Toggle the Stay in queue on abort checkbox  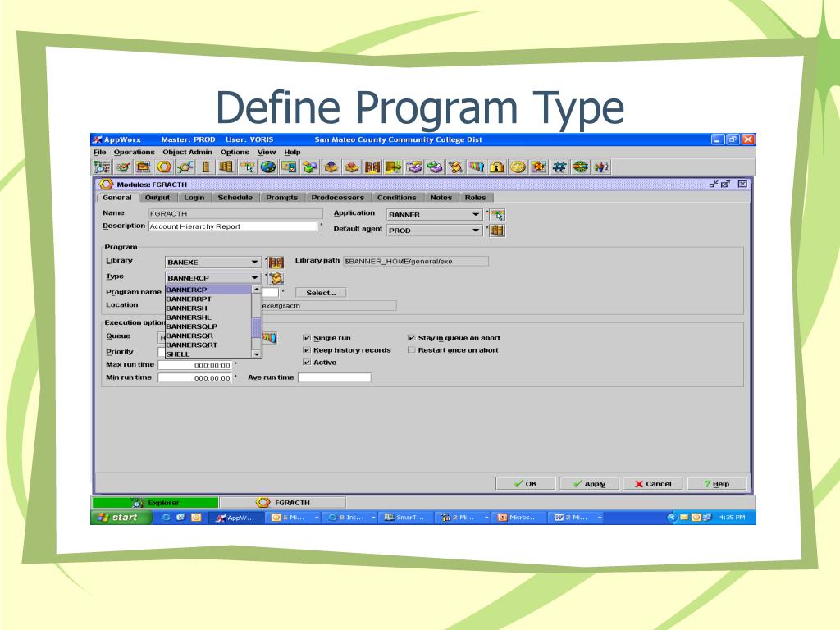(412, 338)
